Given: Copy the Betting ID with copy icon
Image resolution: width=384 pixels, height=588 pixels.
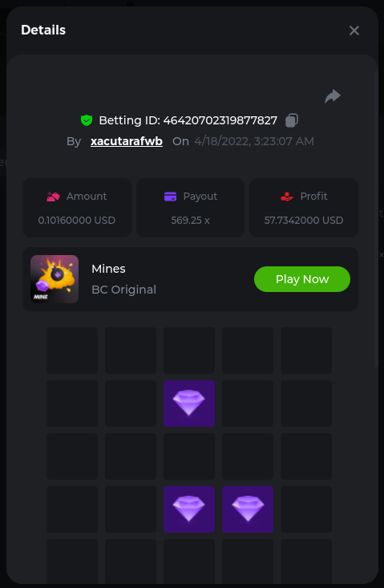Looking at the screenshot, I should point(292,120).
